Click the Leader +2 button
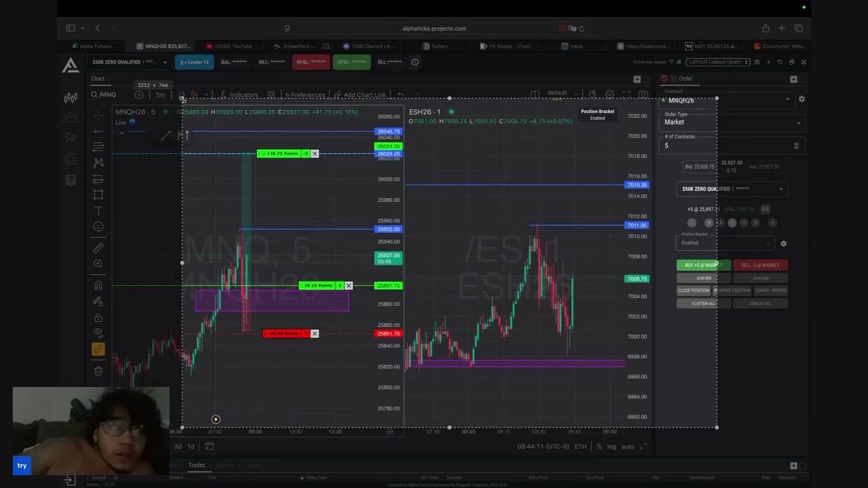The height and width of the screenshot is (488, 868). (195, 62)
